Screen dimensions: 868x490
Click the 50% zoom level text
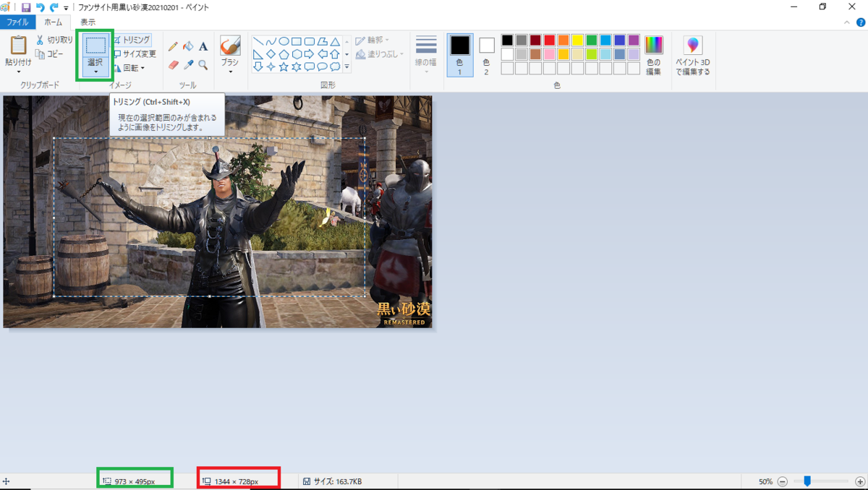pyautogui.click(x=765, y=481)
